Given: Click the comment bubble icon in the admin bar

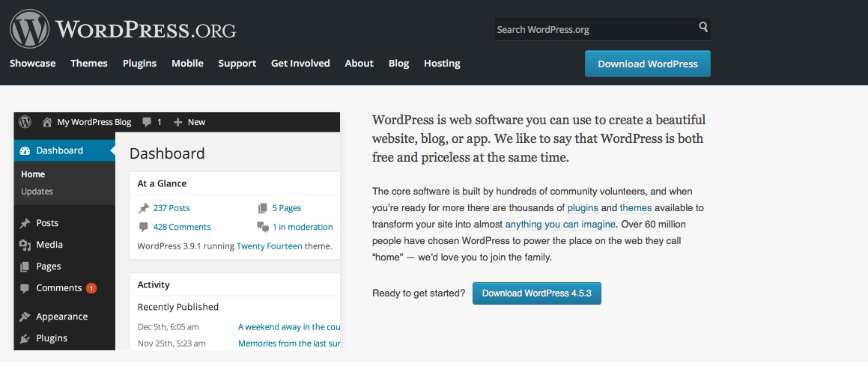Looking at the screenshot, I should pos(147,122).
